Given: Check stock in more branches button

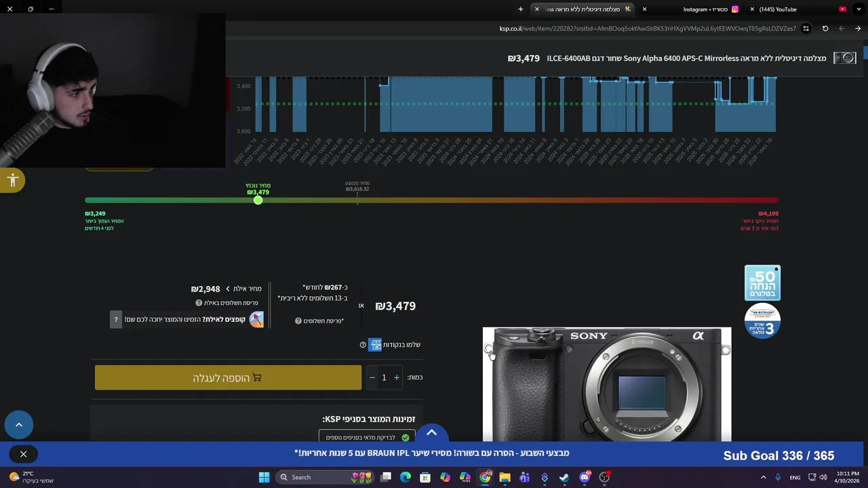Looking at the screenshot, I should coord(367,437).
